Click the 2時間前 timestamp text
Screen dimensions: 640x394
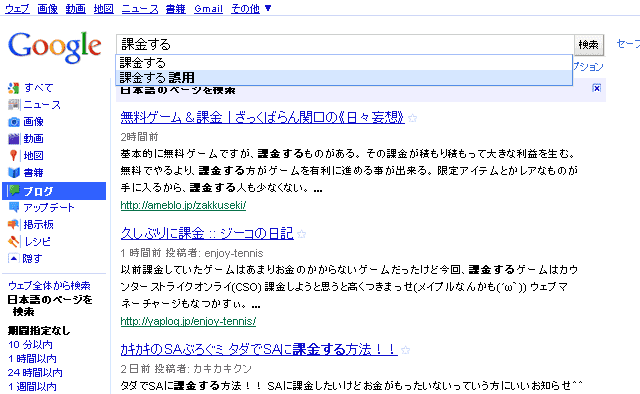[x=139, y=137]
